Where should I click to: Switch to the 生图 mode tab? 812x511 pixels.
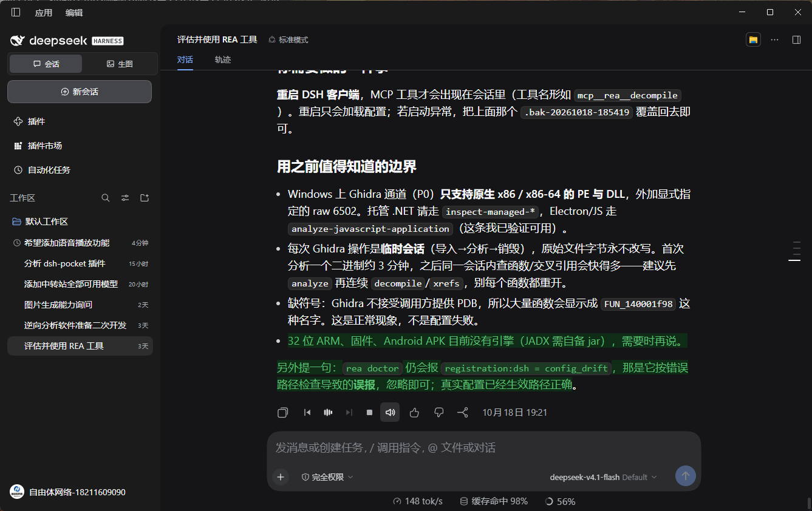tap(120, 64)
